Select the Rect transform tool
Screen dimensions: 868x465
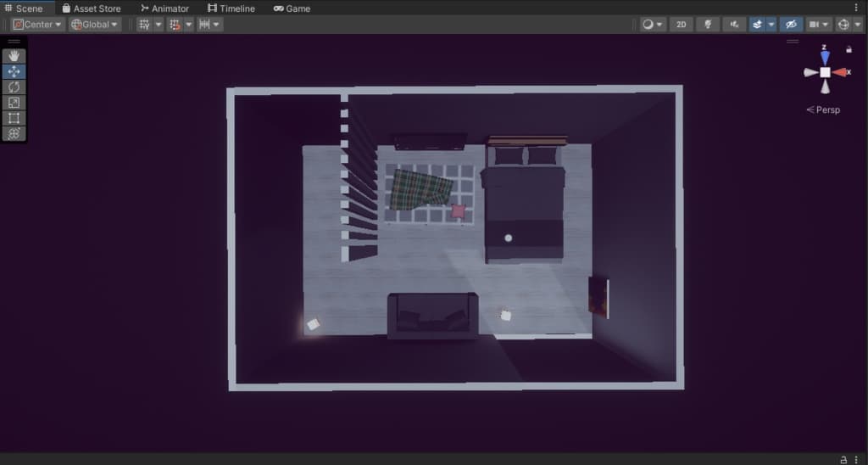(14, 118)
